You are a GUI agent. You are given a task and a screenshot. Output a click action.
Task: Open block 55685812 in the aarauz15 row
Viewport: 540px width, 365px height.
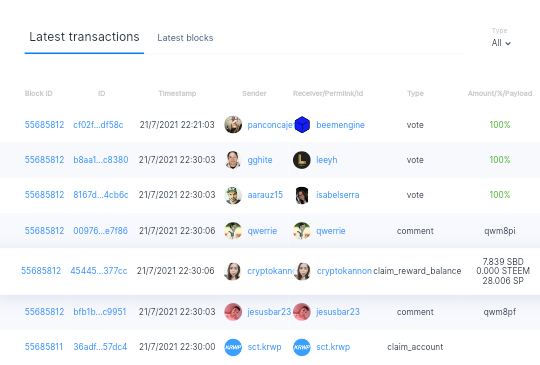(x=44, y=195)
